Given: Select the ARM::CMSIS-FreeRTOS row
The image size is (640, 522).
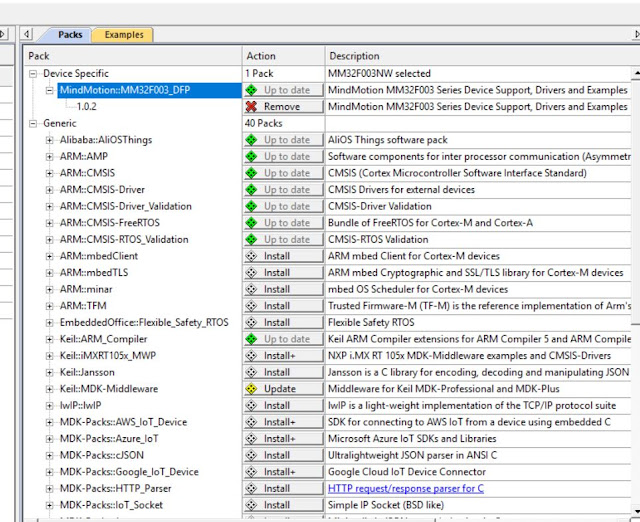Looking at the screenshot, I should click(110, 223).
